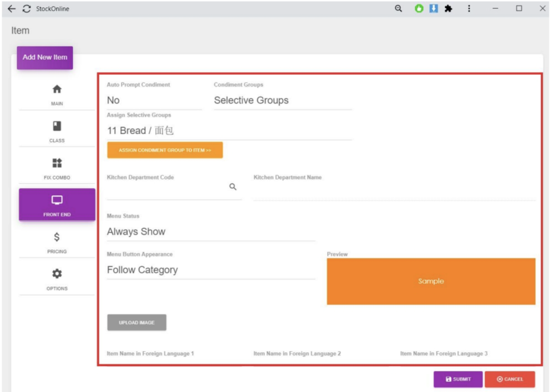Select the Class book icon
550x392 pixels.
57,126
